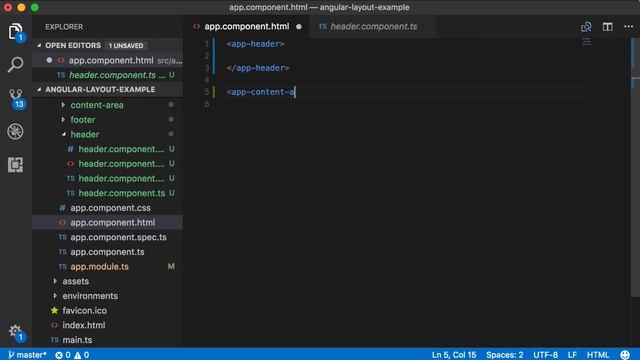640x360 pixels.
Task: Click the Open Changes icon in editor toolbar
Action: (x=586, y=27)
